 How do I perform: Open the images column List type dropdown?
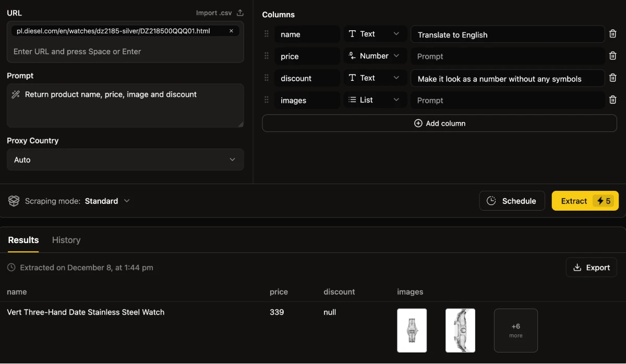(x=374, y=100)
